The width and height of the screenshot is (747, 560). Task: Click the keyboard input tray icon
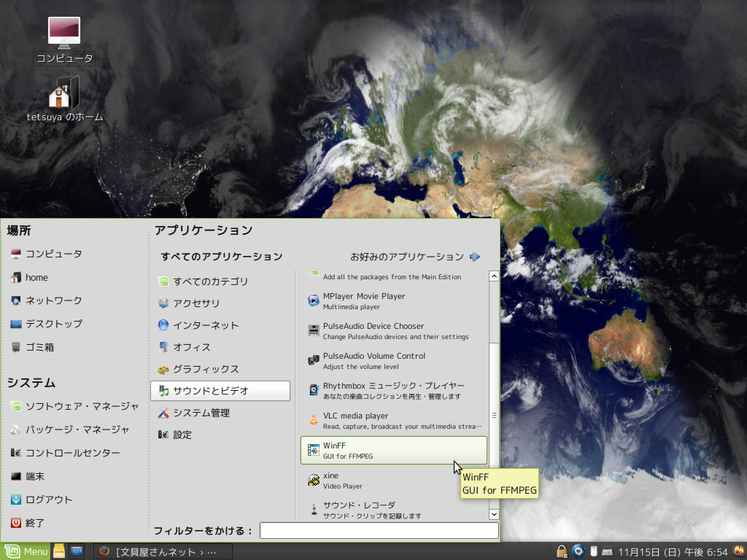click(x=607, y=551)
